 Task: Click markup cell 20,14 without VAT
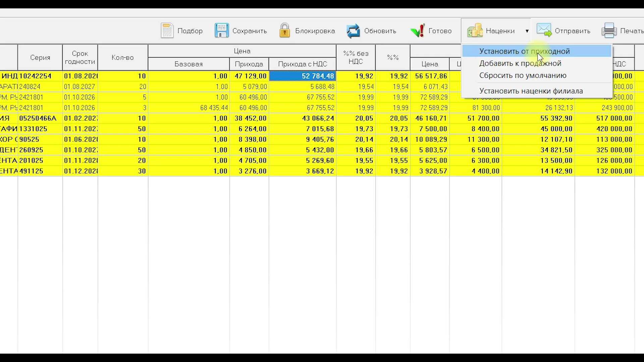click(x=356, y=139)
